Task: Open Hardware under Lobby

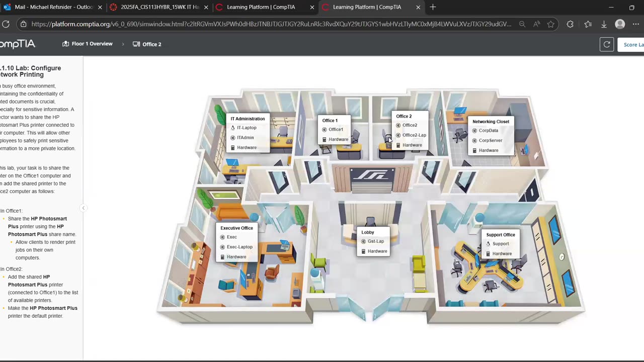Action: [377, 251]
